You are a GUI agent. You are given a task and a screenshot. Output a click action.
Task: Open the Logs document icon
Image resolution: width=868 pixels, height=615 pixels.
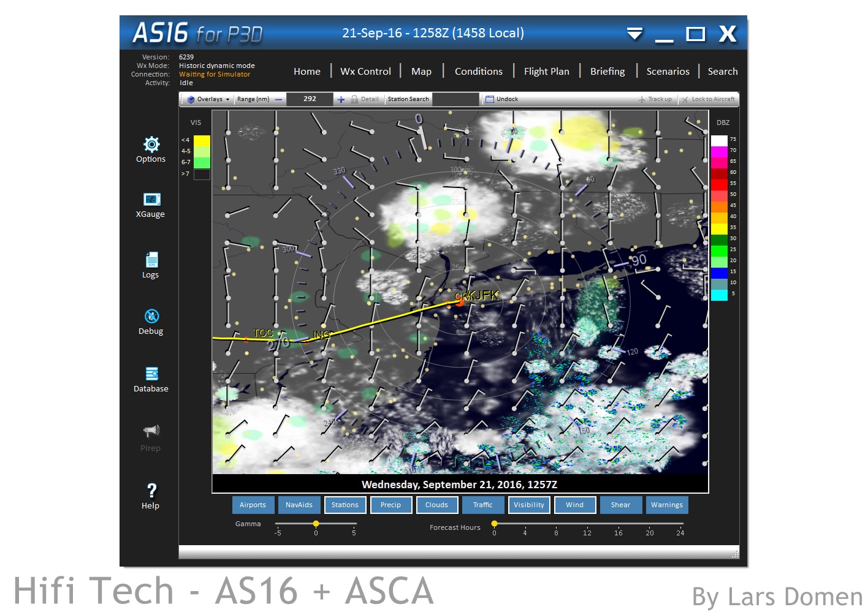coord(151,260)
